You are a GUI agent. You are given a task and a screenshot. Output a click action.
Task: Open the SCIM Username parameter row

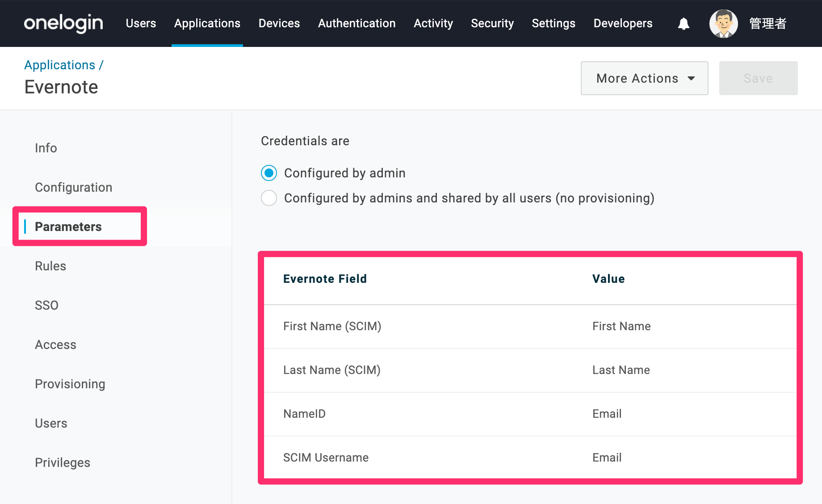530,458
